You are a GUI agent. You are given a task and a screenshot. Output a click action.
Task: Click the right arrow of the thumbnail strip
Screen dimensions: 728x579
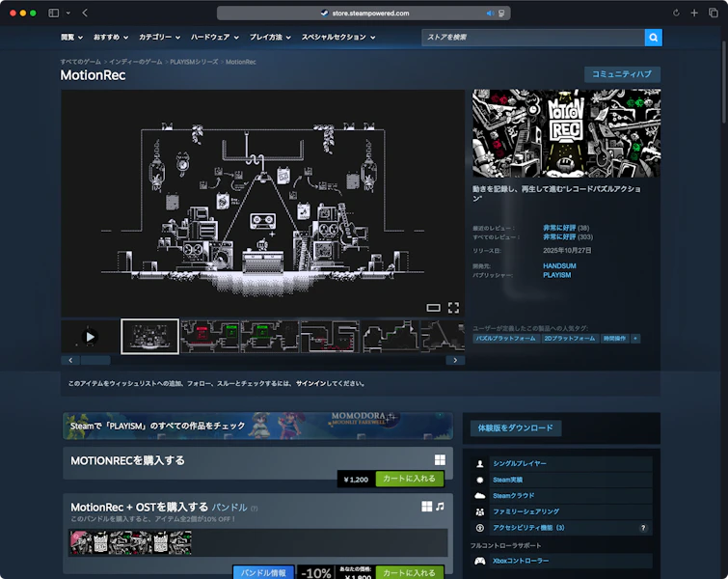(455, 360)
